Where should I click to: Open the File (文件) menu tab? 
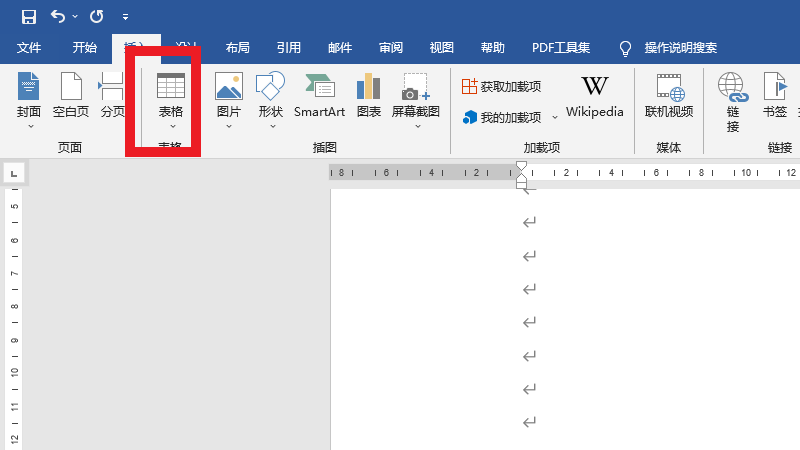(x=29, y=48)
